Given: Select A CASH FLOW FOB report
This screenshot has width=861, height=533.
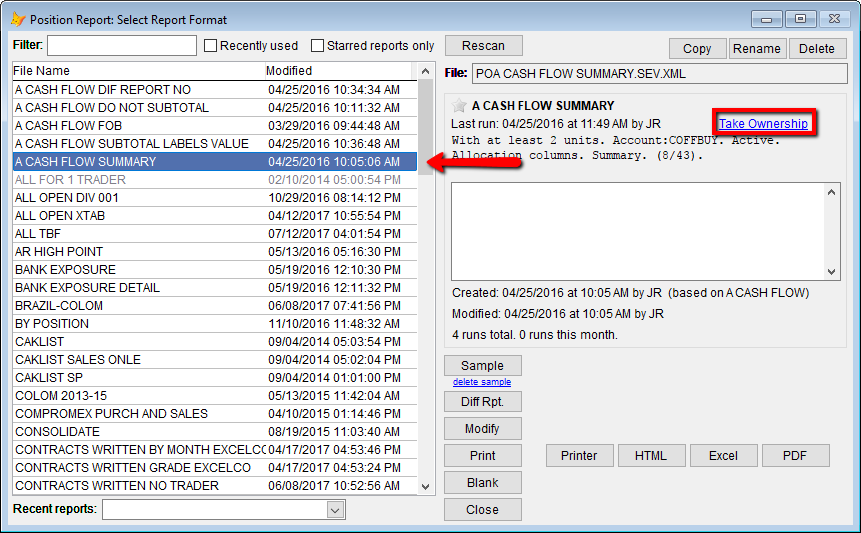Looking at the screenshot, I should [215, 126].
